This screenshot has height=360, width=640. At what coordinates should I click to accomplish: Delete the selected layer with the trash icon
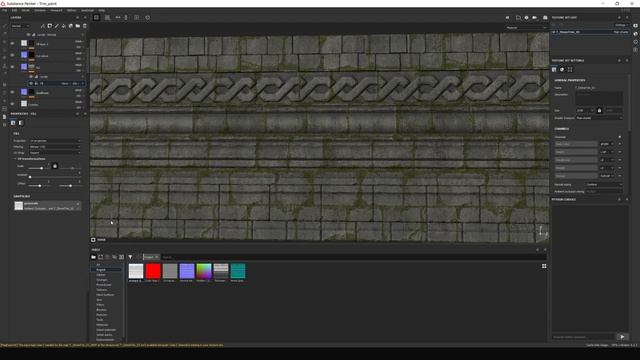tap(84, 26)
